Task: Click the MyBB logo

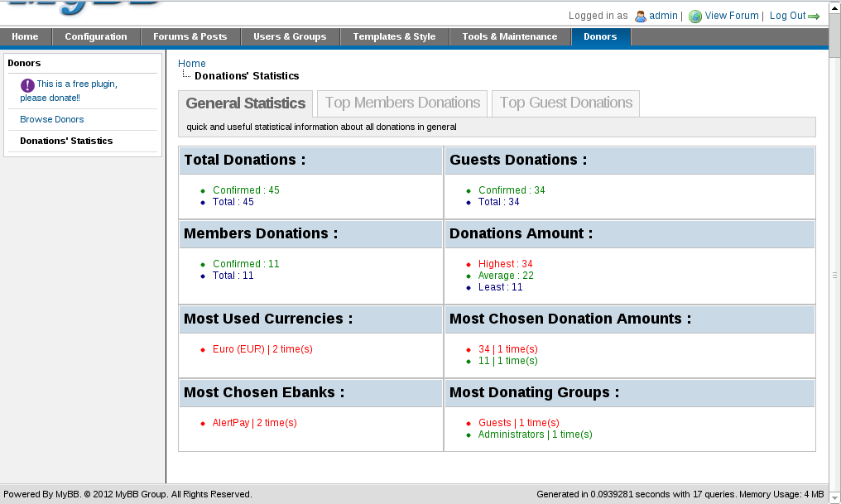Action: pos(83,7)
